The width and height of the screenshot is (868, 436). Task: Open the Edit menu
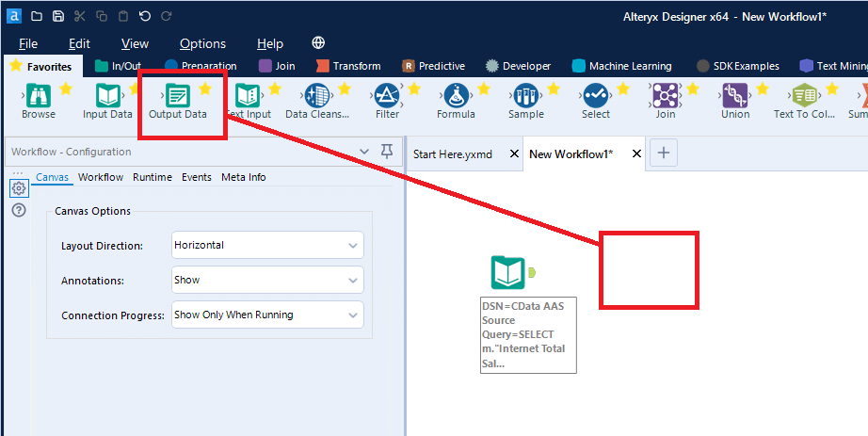[79, 43]
